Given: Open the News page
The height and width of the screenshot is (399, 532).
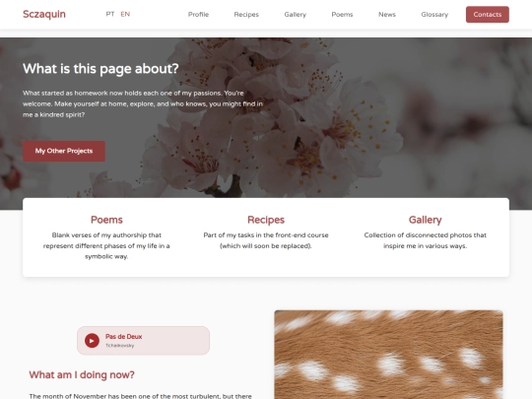Looking at the screenshot, I should (x=387, y=14).
